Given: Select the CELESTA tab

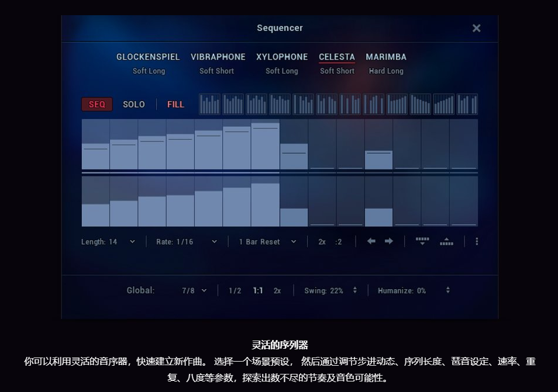Looking at the screenshot, I should click(x=337, y=57).
